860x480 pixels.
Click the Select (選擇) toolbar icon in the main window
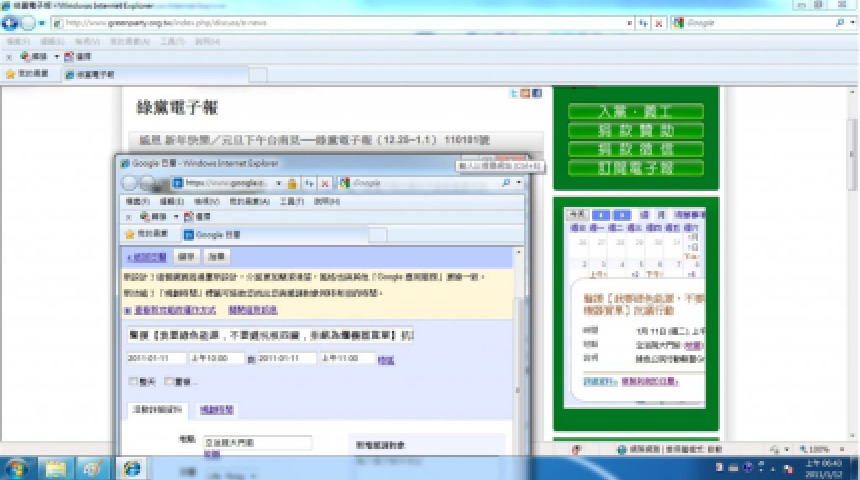77,56
